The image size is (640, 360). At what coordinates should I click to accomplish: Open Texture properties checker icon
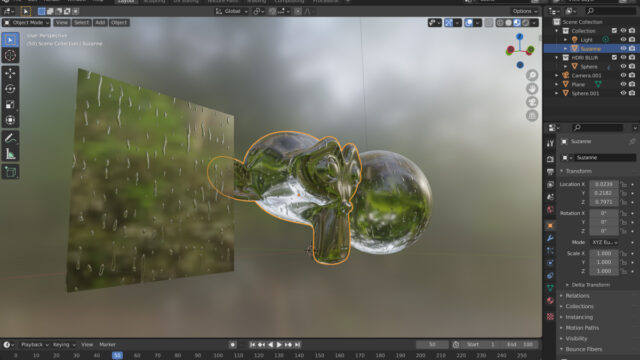pos(550,316)
